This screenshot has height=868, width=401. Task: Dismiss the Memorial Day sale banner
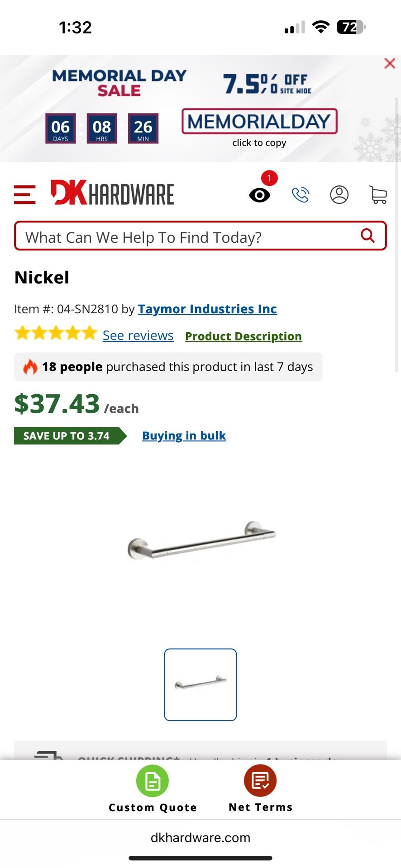390,64
